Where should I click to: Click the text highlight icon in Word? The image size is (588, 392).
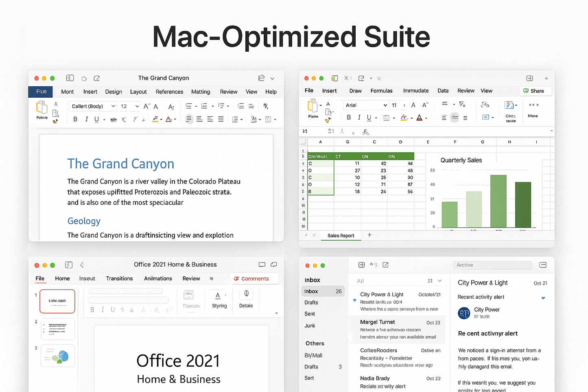pos(155,119)
